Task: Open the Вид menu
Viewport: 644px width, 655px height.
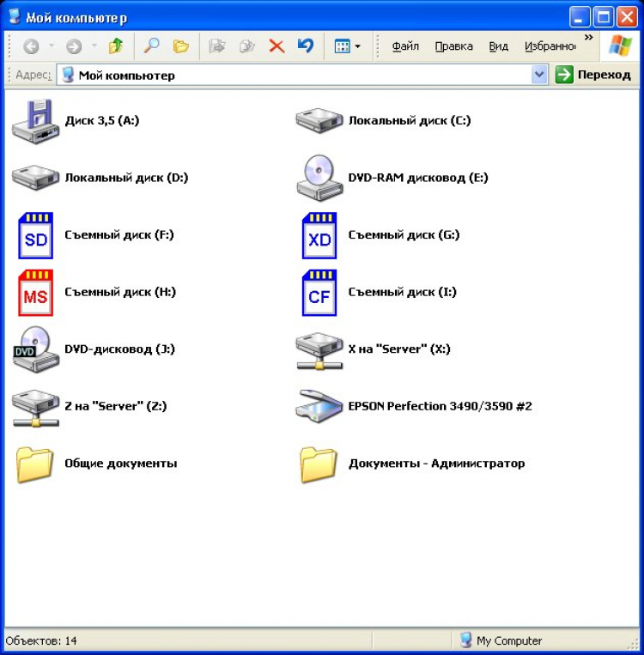Action: [499, 46]
